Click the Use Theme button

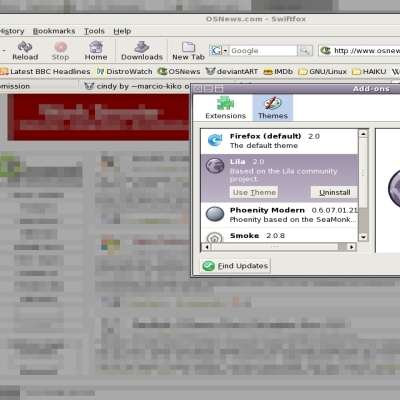point(254,192)
